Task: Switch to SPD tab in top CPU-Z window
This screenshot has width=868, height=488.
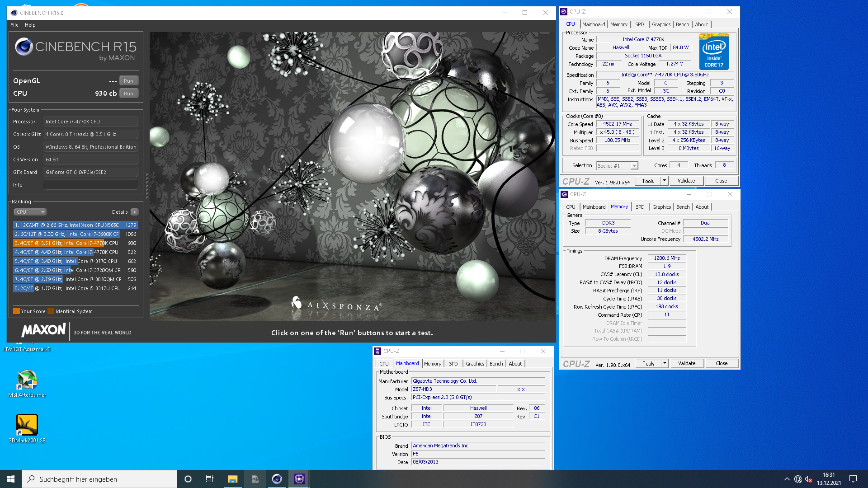Action: tap(640, 24)
